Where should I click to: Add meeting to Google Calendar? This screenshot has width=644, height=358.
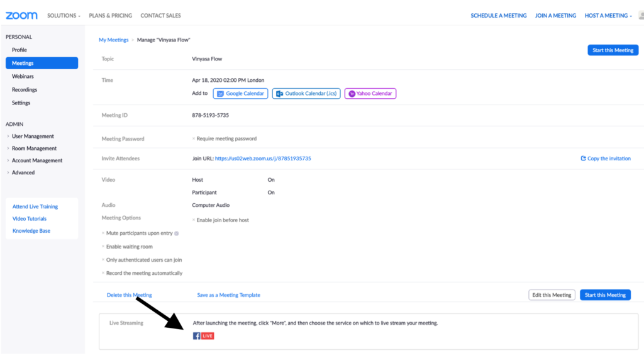click(240, 94)
